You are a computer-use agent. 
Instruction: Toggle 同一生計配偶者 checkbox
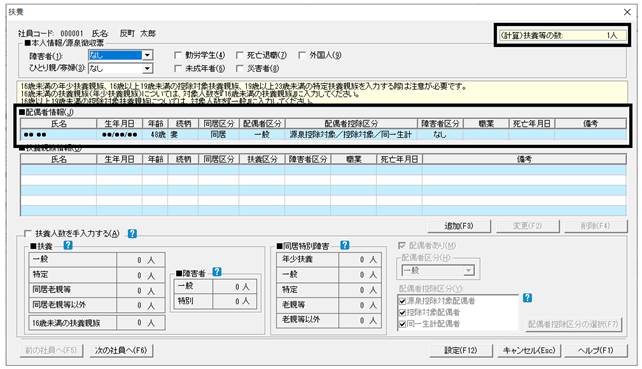click(x=402, y=324)
